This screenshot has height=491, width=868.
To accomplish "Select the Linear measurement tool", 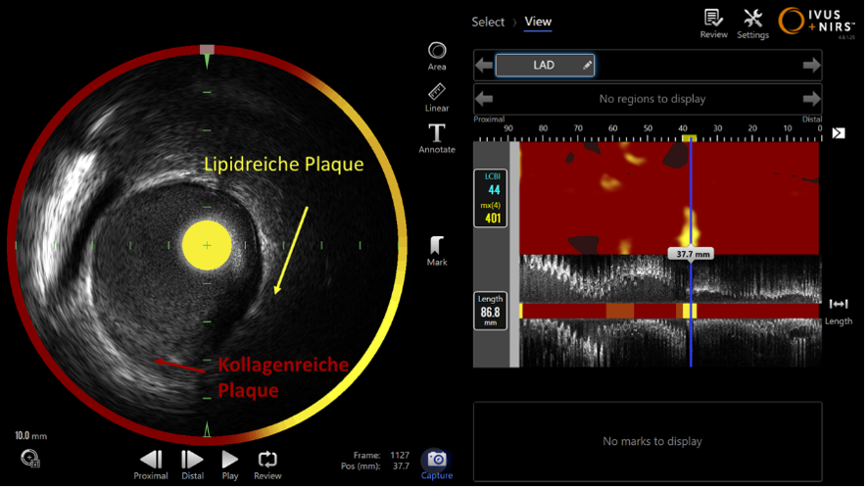I will tap(437, 96).
